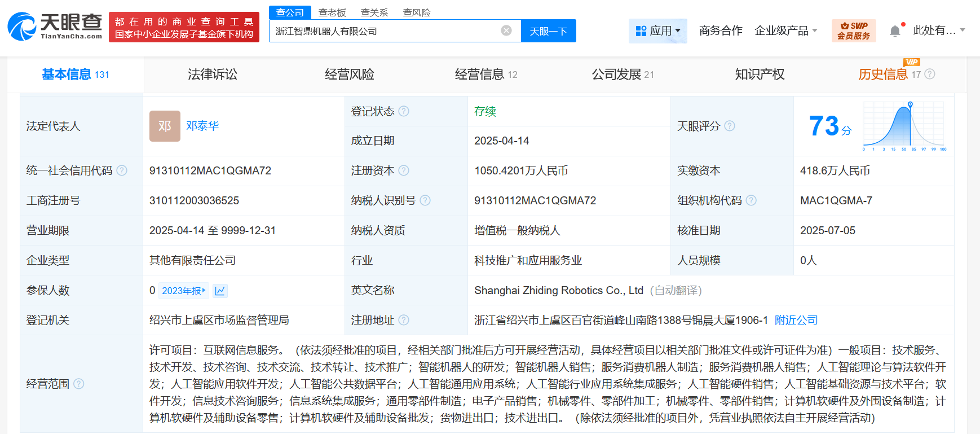Open help icon next to 统一社会信用代码

coord(122,170)
